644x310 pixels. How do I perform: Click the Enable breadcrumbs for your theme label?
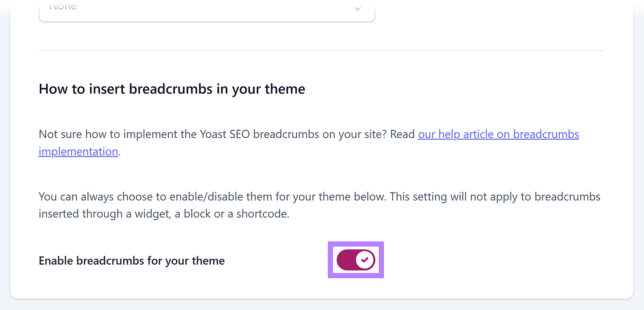131,260
